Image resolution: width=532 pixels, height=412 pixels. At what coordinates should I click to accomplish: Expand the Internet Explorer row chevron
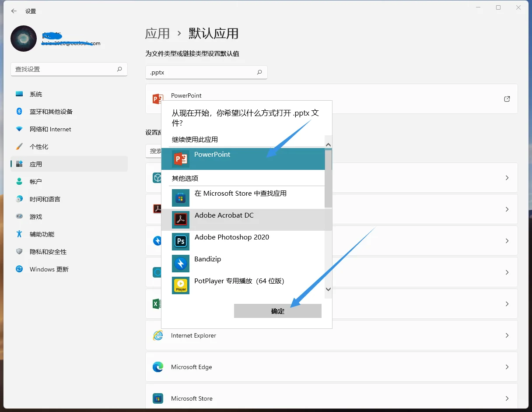507,335
